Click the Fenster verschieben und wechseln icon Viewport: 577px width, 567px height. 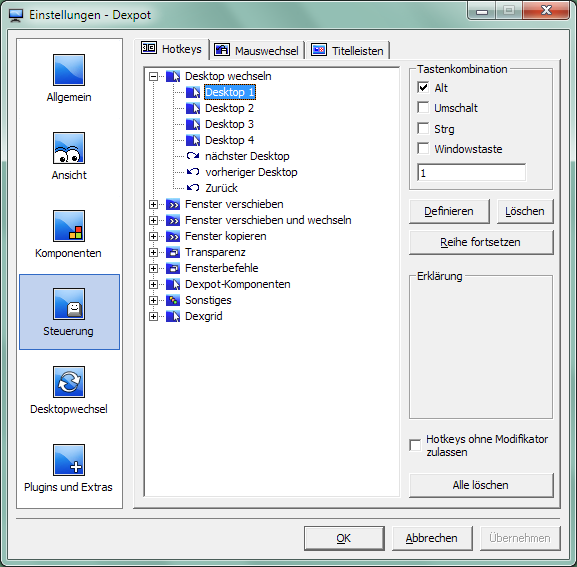173,220
